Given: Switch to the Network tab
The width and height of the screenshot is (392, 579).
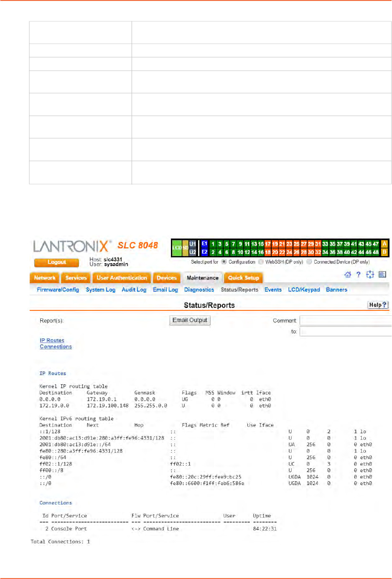Looking at the screenshot, I should point(45,278).
